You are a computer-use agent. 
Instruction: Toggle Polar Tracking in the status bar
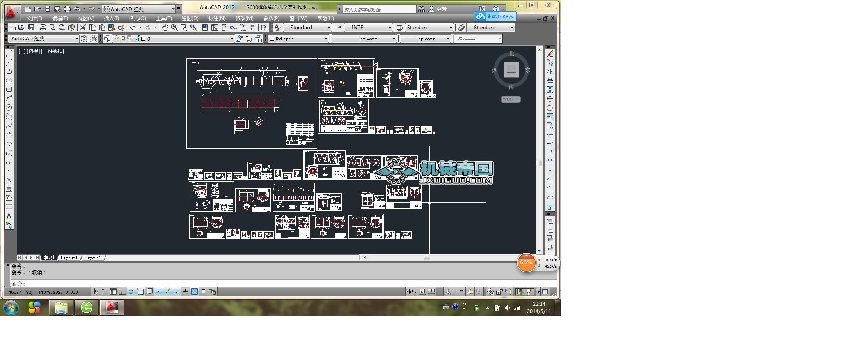(131, 292)
